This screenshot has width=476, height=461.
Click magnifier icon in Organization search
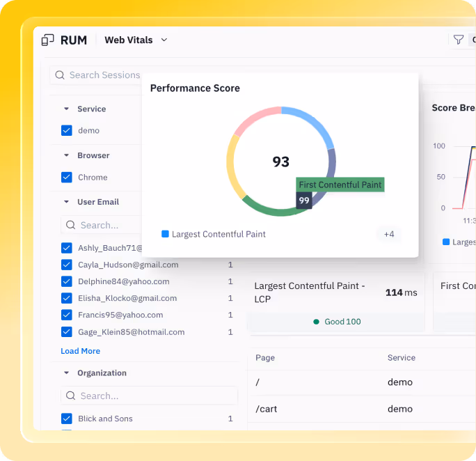point(71,396)
